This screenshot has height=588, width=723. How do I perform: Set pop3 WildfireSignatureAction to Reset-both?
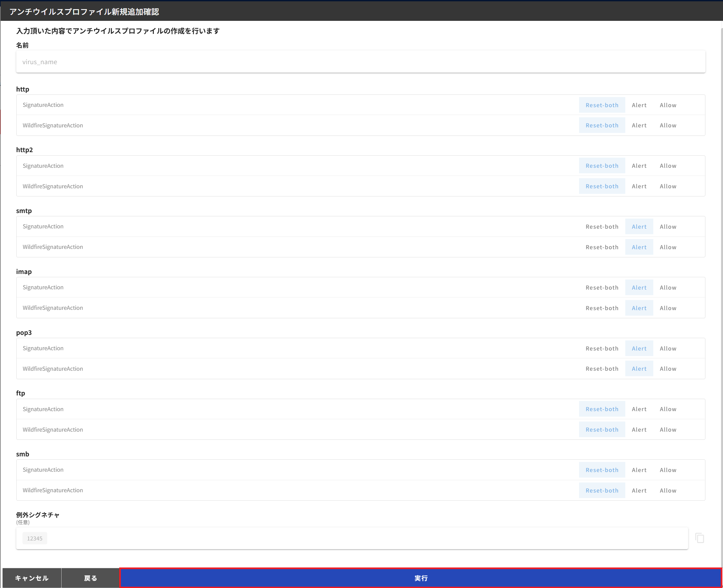[x=602, y=368]
